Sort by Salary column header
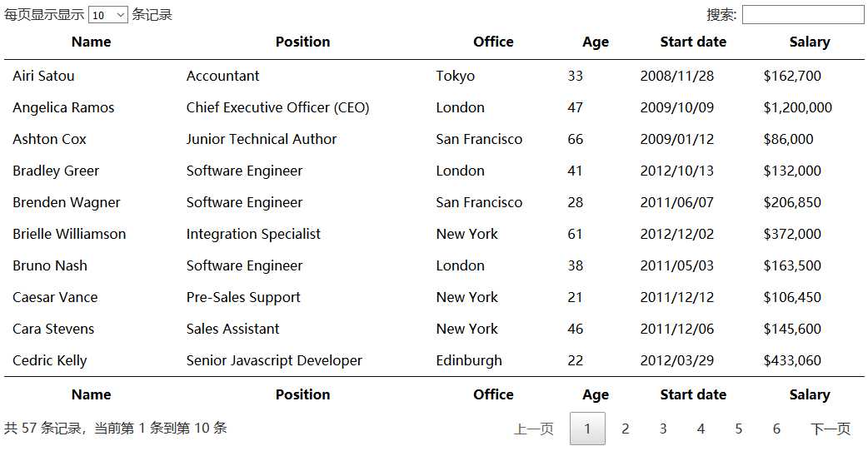Screen dimensions: 868x456 tap(809, 42)
